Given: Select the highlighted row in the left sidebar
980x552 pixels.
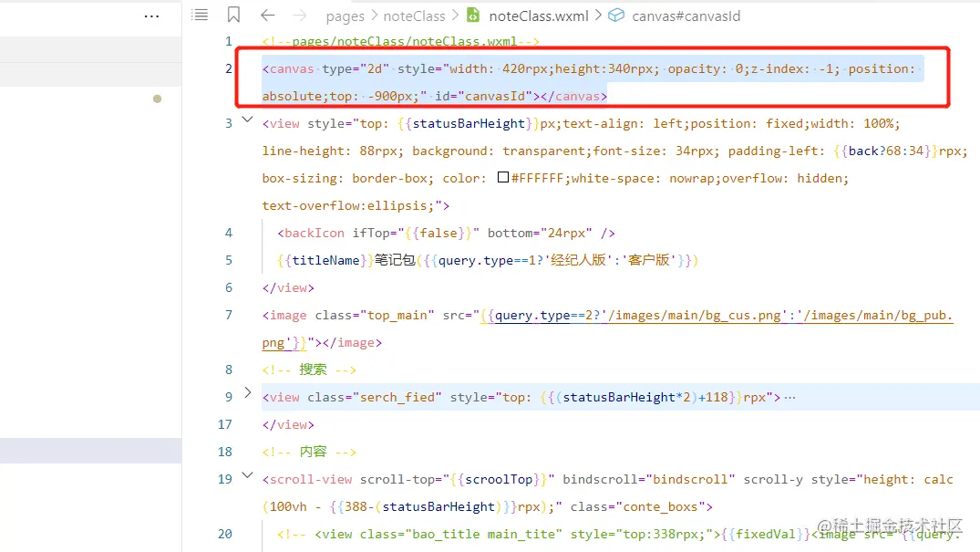Looking at the screenshot, I should (x=90, y=451).
